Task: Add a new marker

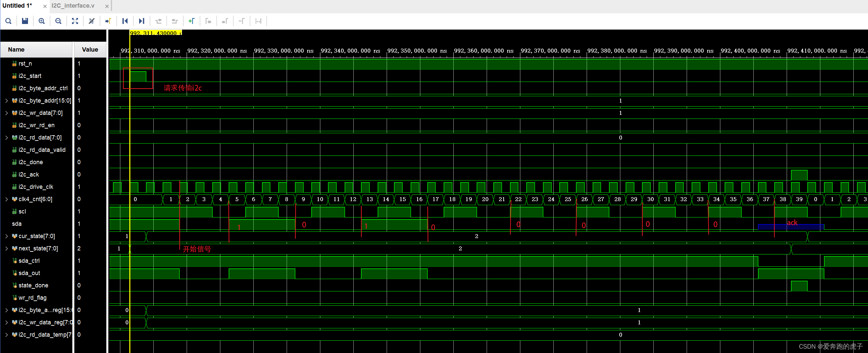Action: tap(192, 21)
